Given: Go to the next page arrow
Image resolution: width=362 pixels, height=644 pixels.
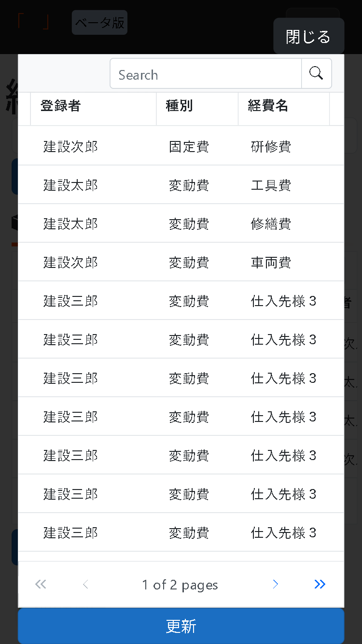Looking at the screenshot, I should [x=276, y=585].
